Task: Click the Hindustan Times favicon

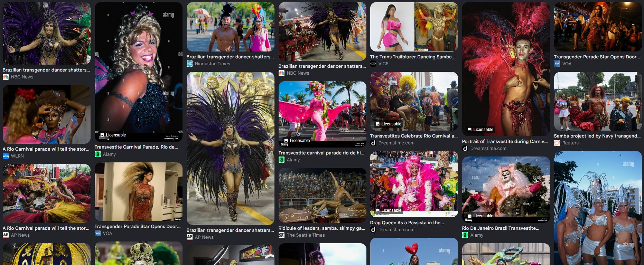Action: tap(189, 64)
